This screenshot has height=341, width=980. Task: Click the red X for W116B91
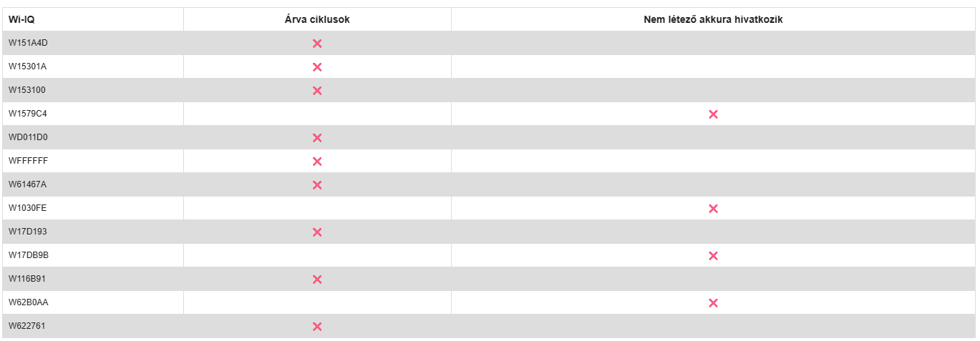317,280
